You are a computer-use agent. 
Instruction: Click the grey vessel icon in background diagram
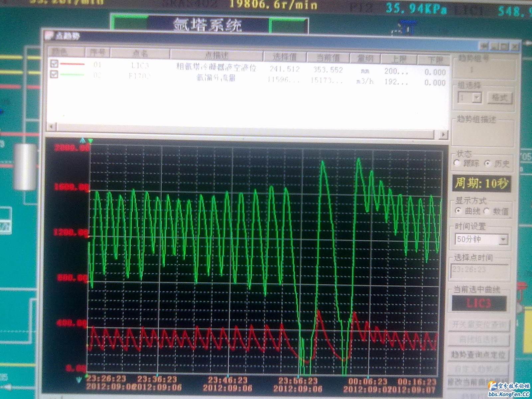pos(25,166)
